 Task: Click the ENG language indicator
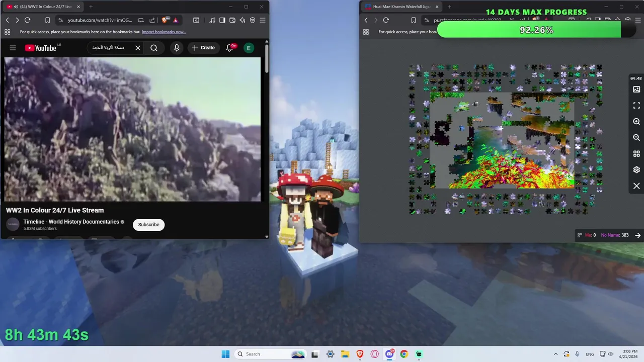590,354
